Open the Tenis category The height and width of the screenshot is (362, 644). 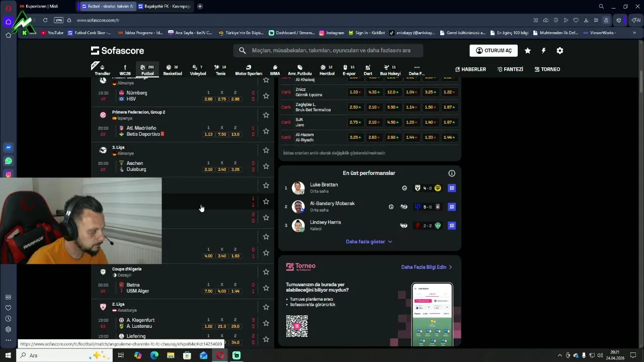point(220,70)
